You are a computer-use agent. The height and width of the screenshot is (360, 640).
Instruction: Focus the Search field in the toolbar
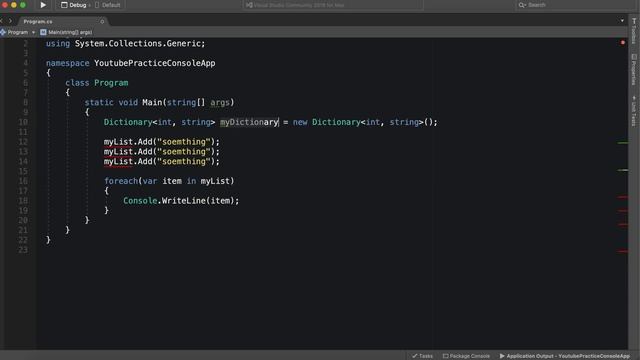click(x=576, y=5)
